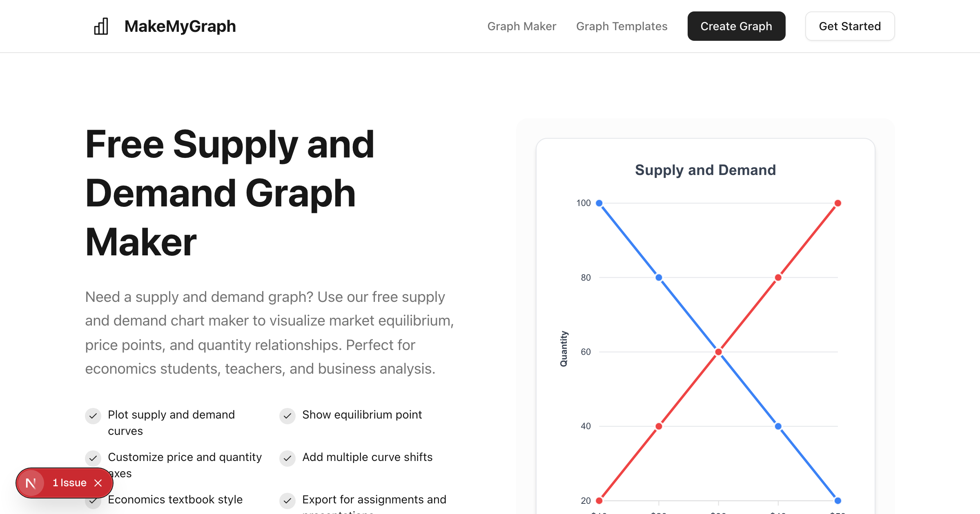Open the Next.js issue indicator badge
980x514 pixels.
(x=31, y=483)
